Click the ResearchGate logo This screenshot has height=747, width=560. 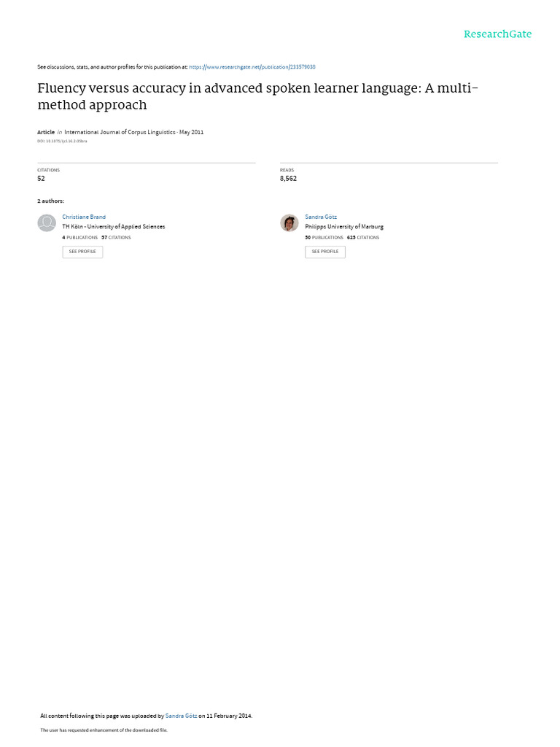click(497, 34)
